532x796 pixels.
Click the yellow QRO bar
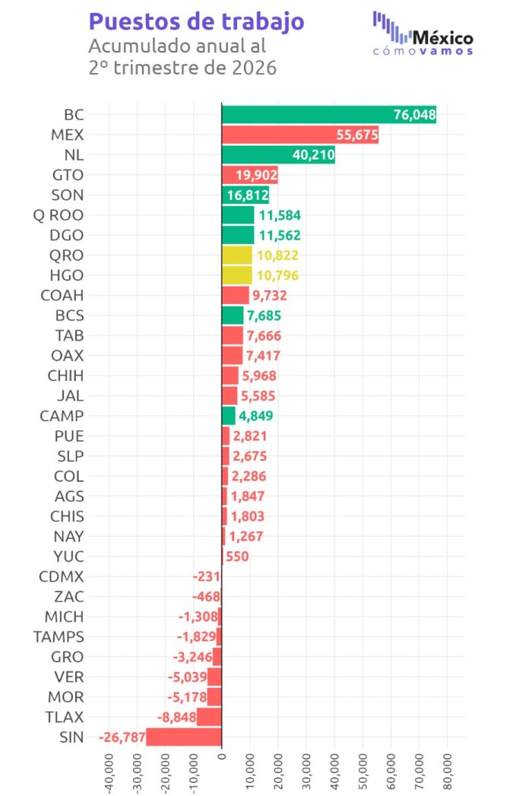pos(236,255)
